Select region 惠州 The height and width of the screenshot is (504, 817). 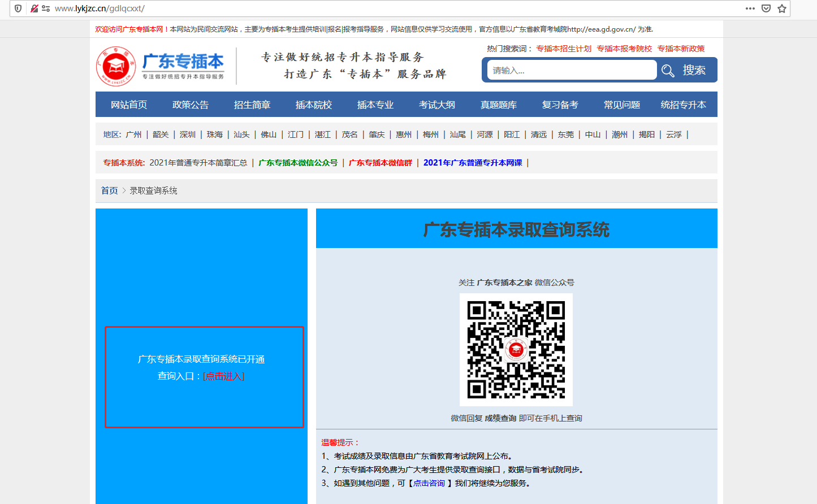click(x=404, y=134)
